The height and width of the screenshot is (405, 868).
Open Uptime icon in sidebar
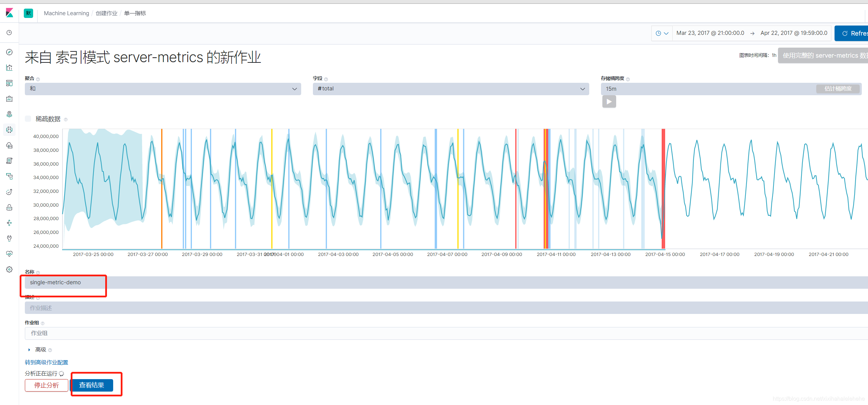pos(9,192)
